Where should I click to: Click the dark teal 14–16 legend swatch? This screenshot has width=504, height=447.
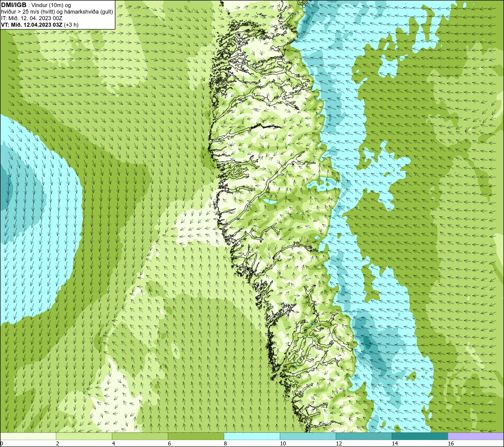pos(420,436)
